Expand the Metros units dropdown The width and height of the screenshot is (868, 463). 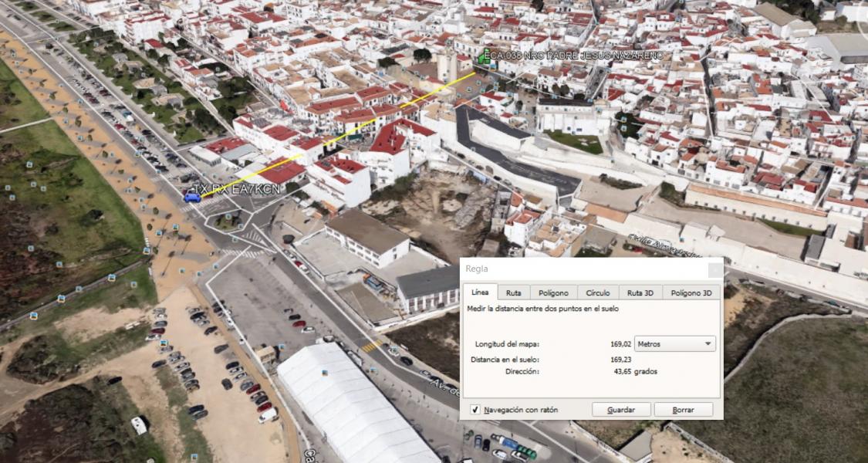674,344
